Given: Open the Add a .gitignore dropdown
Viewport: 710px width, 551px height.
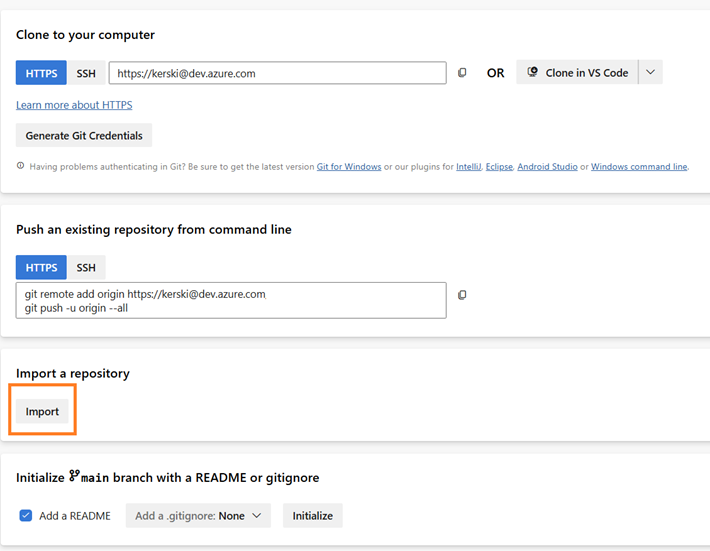Looking at the screenshot, I should [x=198, y=516].
